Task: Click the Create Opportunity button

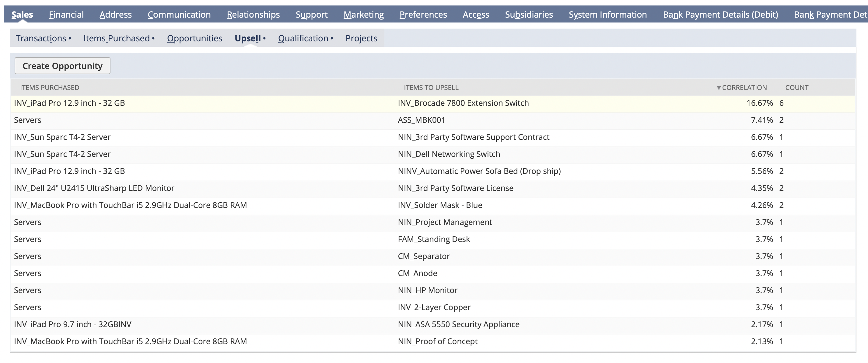Action: click(x=62, y=66)
